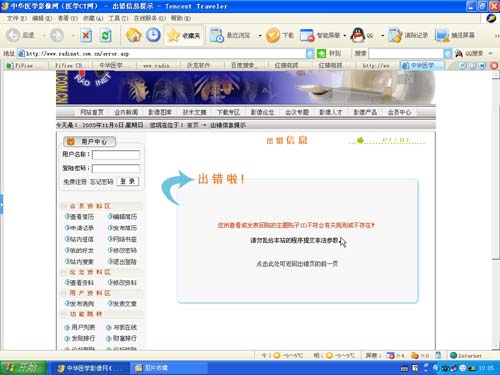Click the page vertical scrollbar
The width and height of the screenshot is (500, 375).
pos(496,211)
